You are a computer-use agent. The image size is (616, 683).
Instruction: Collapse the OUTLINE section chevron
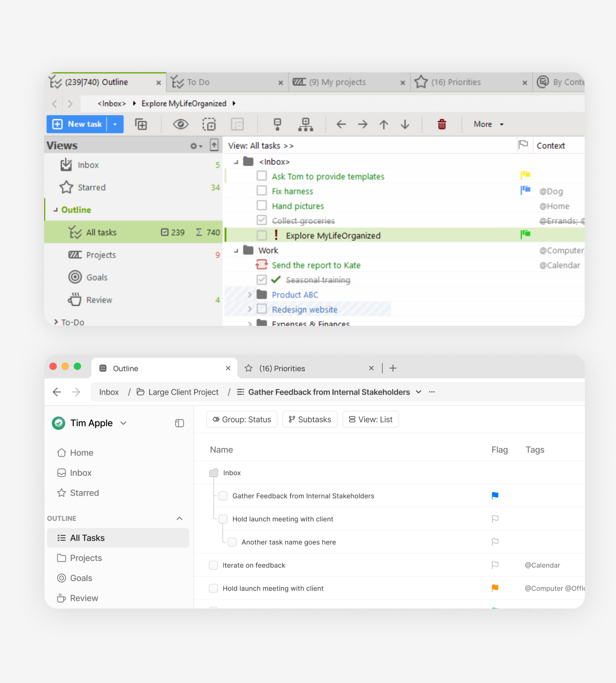[179, 518]
